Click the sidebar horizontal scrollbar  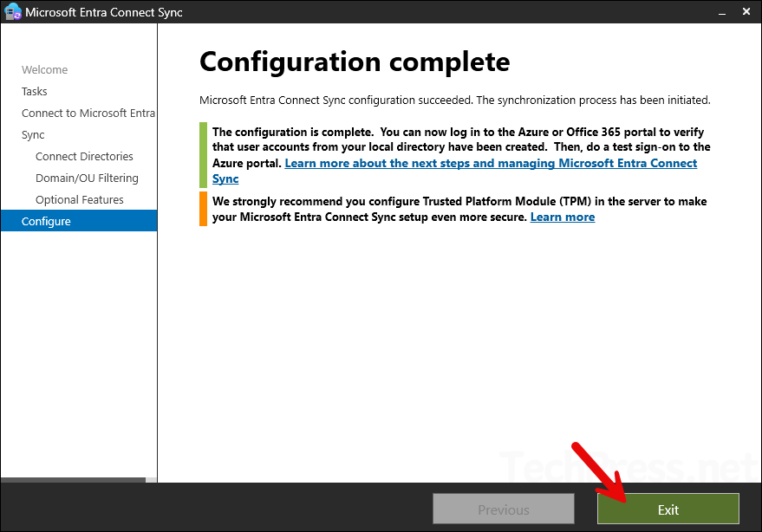[73, 479]
